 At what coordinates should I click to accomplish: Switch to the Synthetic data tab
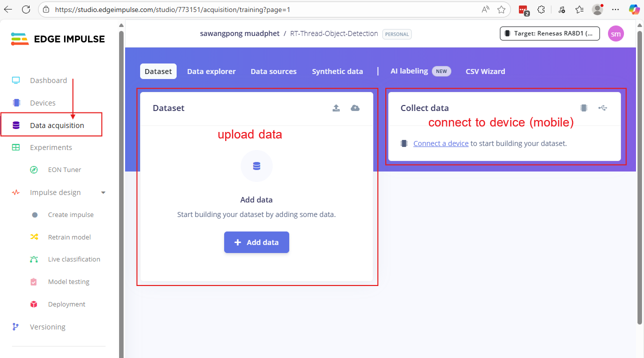(337, 71)
